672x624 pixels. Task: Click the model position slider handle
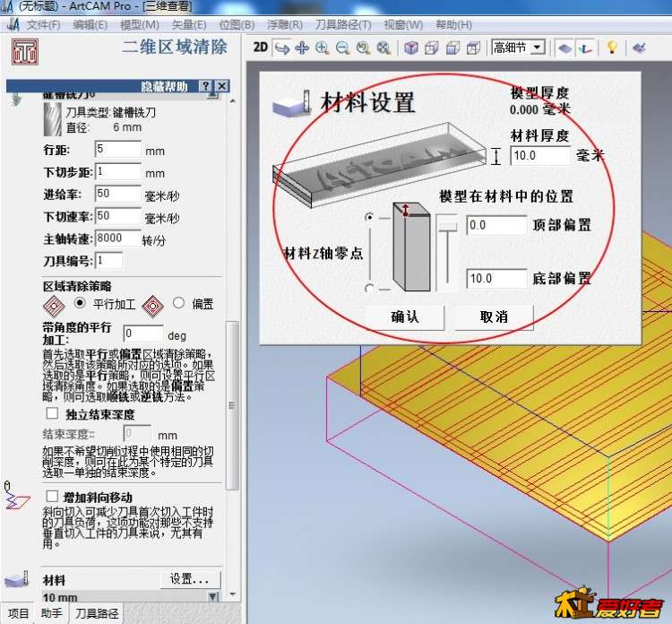447,226
